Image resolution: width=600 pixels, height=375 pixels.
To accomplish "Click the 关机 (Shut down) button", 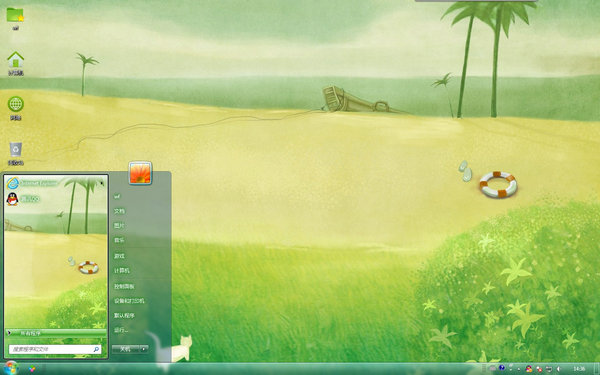I will point(126,349).
